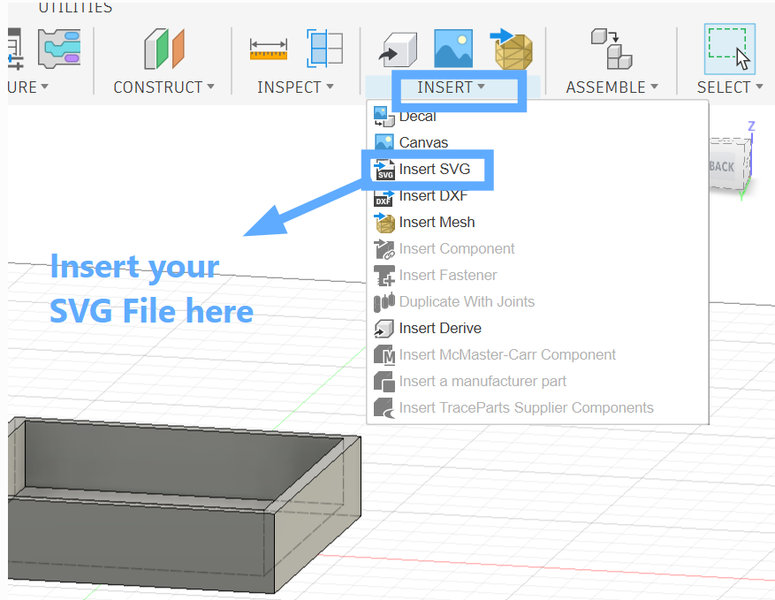The width and height of the screenshot is (775, 600).
Task: Click Insert McMaster-Carr Component entry
Action: pos(537,355)
